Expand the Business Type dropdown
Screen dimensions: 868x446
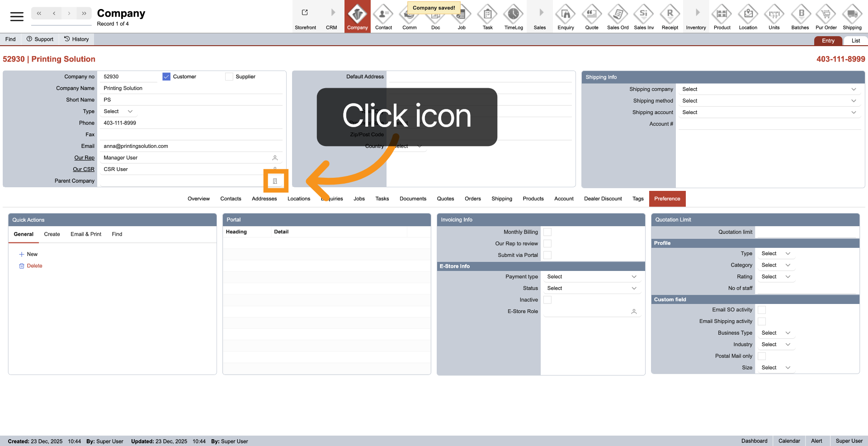(775, 333)
